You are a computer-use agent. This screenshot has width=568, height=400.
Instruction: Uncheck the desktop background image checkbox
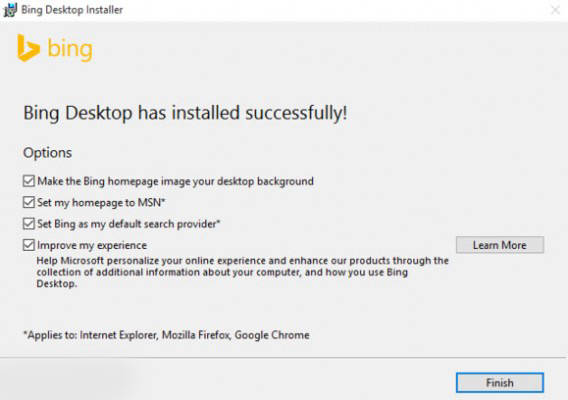29,181
